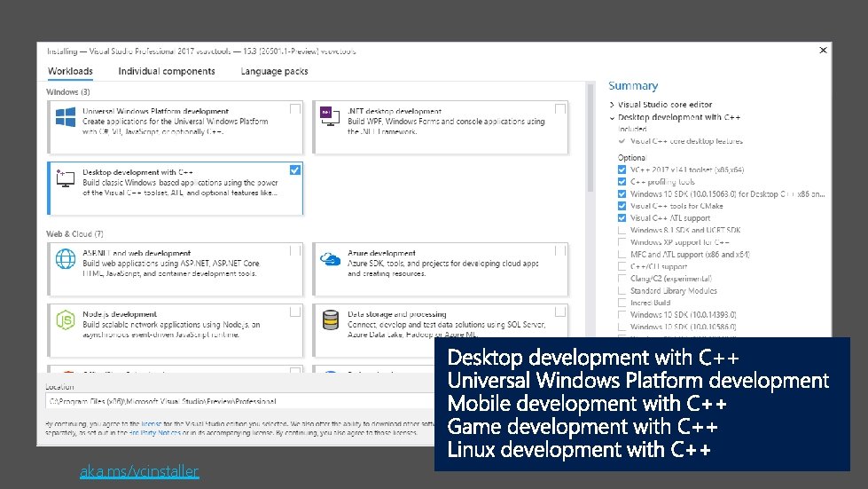This screenshot has width=868, height=489.
Task: Click the Node.js hexagon icon
Action: pyautogui.click(x=66, y=320)
